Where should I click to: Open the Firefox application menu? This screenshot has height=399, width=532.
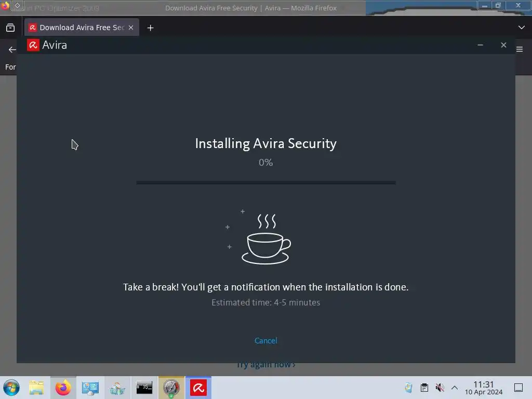pyautogui.click(x=520, y=49)
